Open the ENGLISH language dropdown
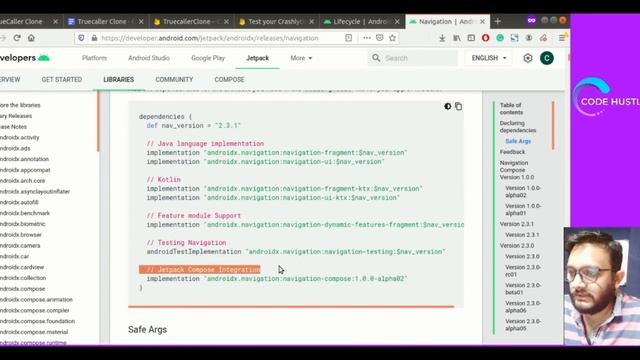 pyautogui.click(x=489, y=58)
